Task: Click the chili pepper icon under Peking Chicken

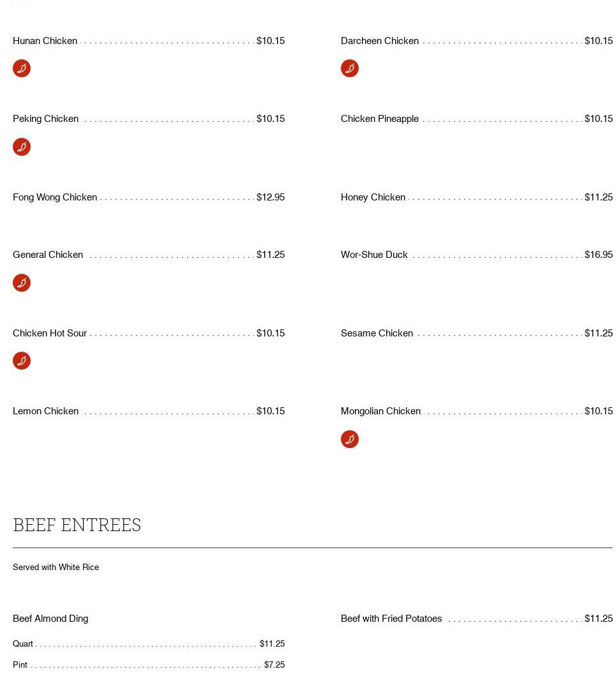Action: click(22, 147)
